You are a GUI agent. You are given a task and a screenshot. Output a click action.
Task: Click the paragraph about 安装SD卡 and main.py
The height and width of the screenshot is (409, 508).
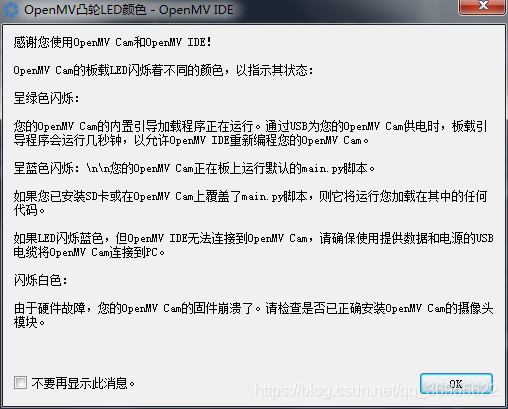251,203
